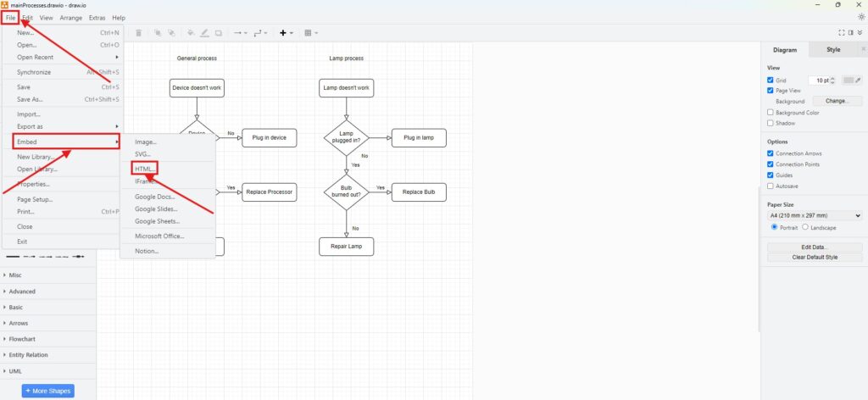This screenshot has width=868, height=400.
Task: Expand the Advanced shapes section
Action: pos(48,291)
